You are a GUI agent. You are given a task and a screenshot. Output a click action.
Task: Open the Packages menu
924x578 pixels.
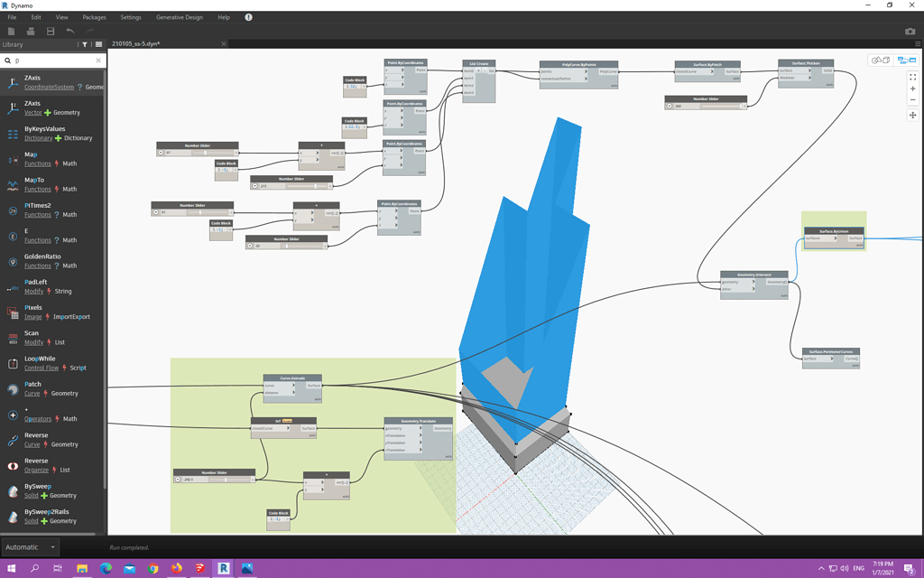[x=94, y=16]
